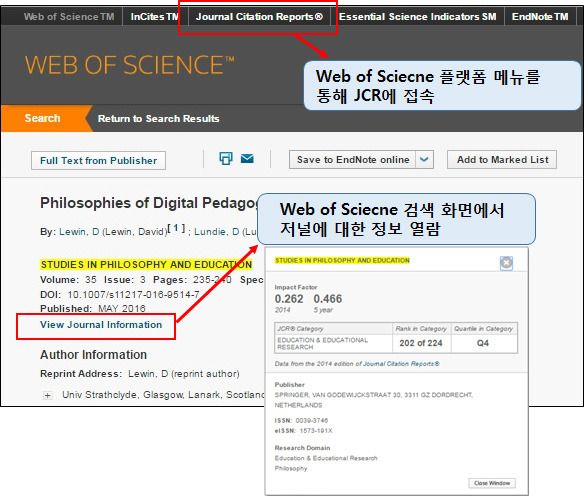Click the Published MAY 2016 text
Viewport: 584px width, 496px height.
pos(93,308)
